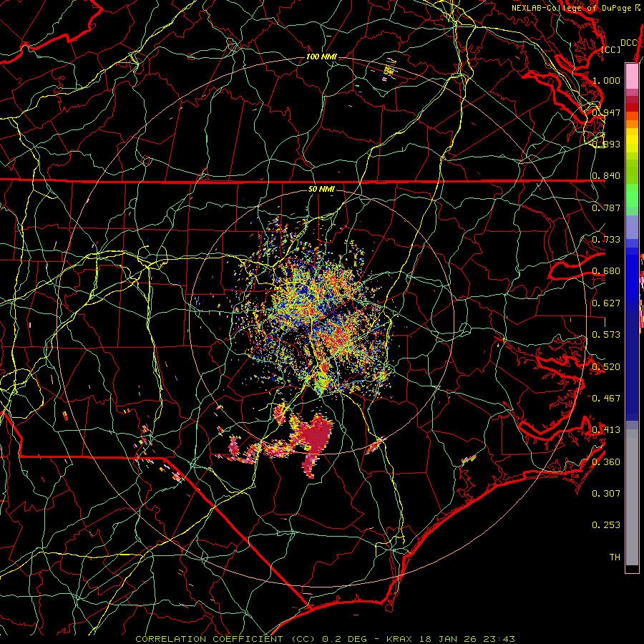Click the "CORRELATION COEFFICIENT (CC)" caption text
Viewport: 644px width, 644px height.
225,639
